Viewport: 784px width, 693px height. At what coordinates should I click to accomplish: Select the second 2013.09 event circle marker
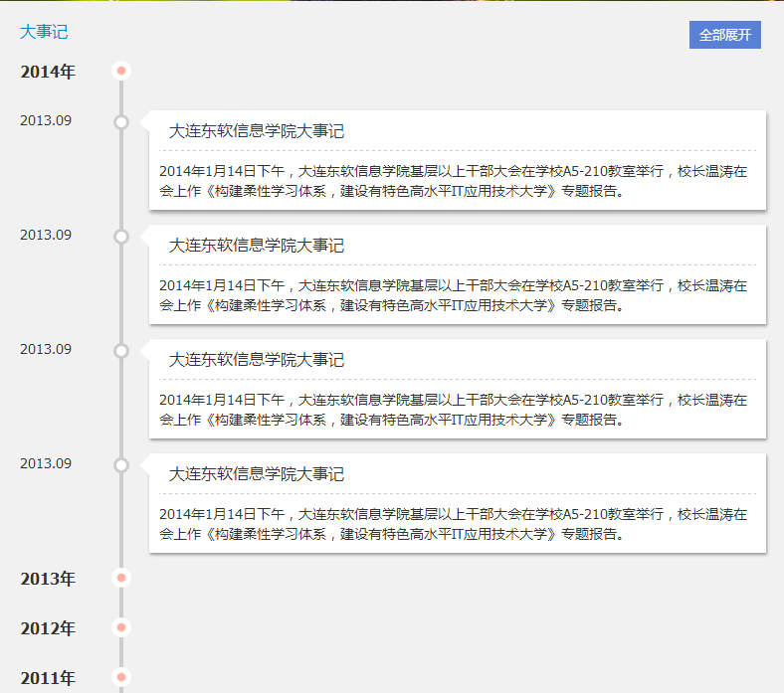121,237
